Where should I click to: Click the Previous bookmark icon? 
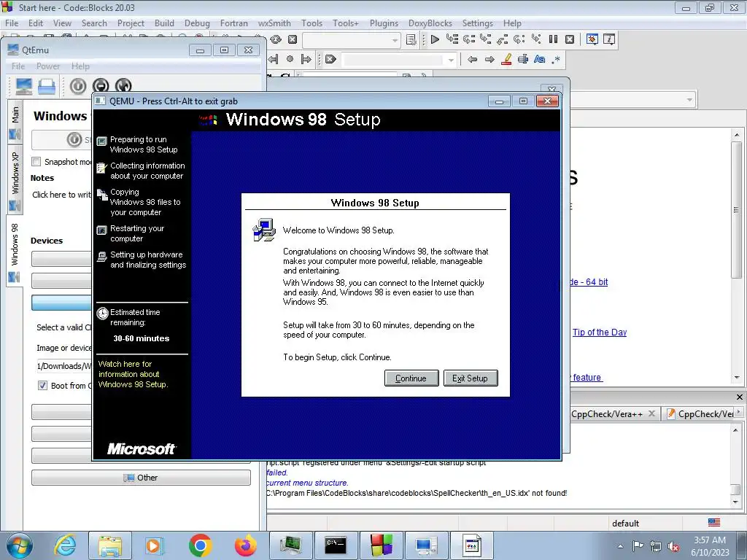(273, 60)
